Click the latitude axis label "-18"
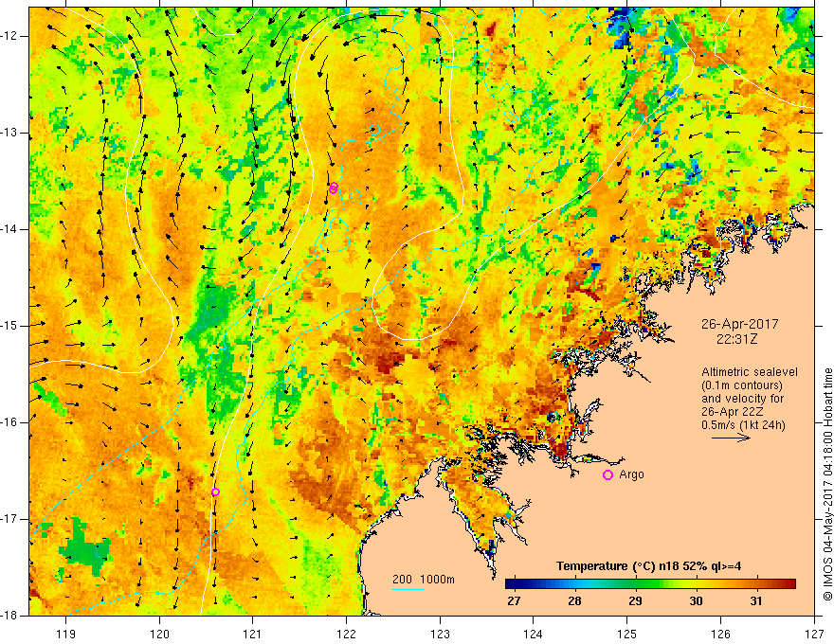This screenshot has width=834, height=644. 10,616
